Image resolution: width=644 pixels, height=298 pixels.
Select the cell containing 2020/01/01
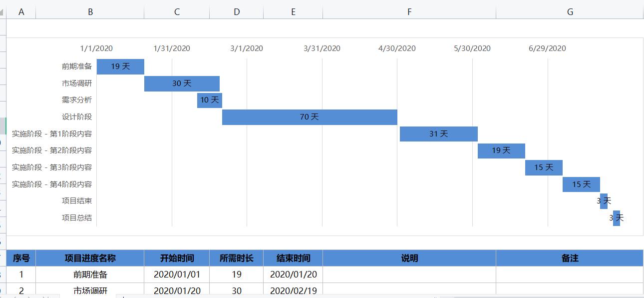coord(177,274)
